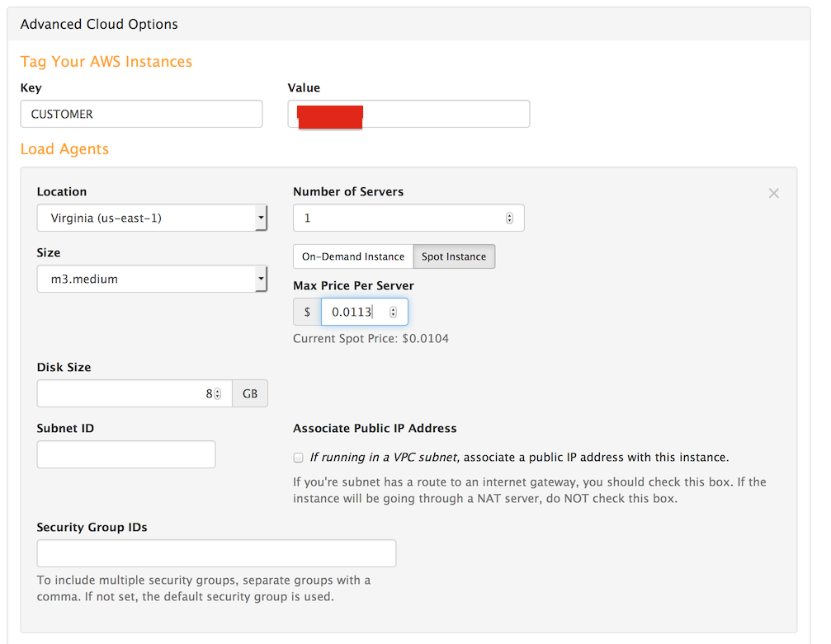
Task: Click the Associate Public IP Address label
Action: pyautogui.click(x=375, y=428)
